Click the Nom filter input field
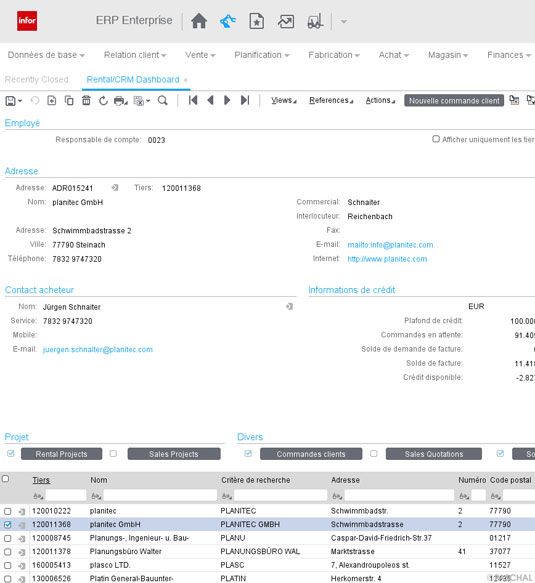Screen dimensions: 535x583 [160, 495]
